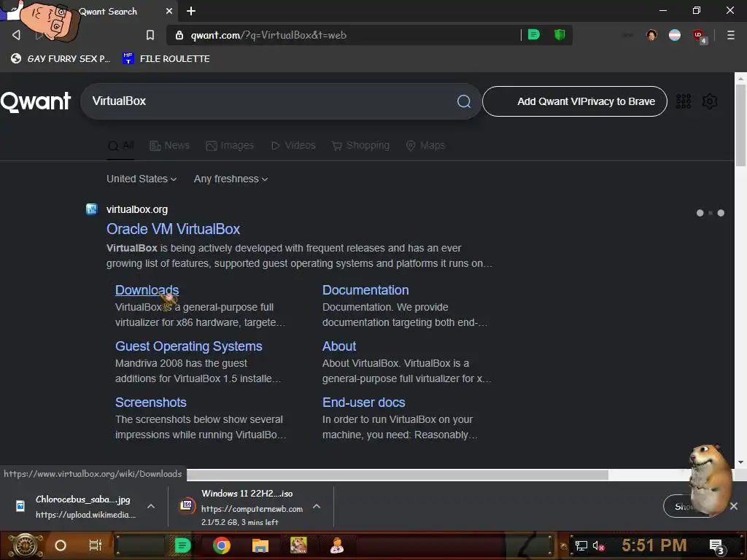This screenshot has height=560, width=747.
Task: Open a new browser tab with plus
Action: [191, 11]
